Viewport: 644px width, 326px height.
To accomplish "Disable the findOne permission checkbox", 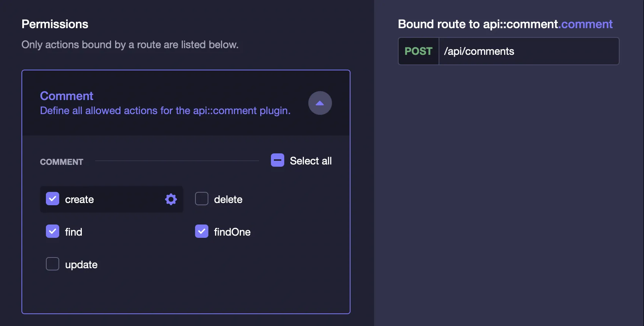I will point(202,232).
